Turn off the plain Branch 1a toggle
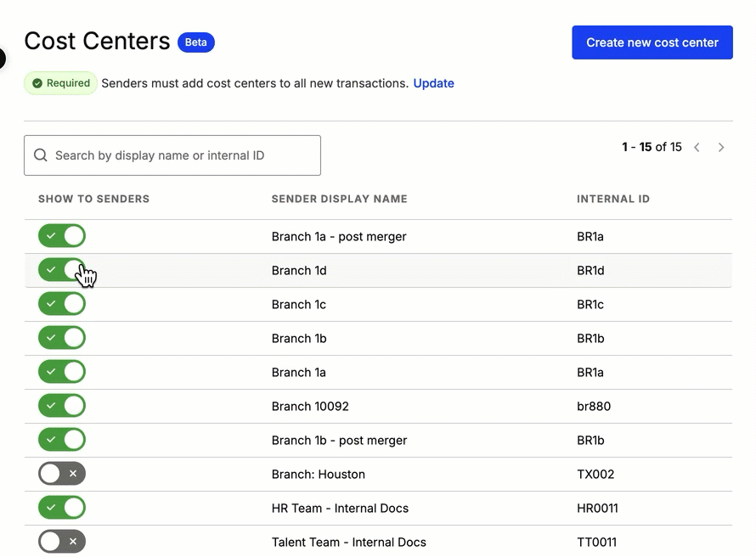Viewport: 756px width, 557px height. [x=62, y=372]
